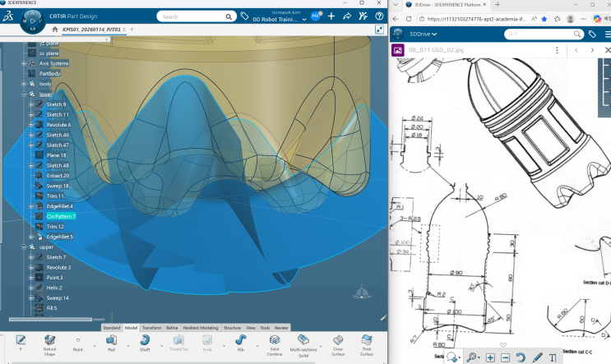The image size is (611, 364).
Task: Open the CATIA help question mark icon
Action: point(379,16)
